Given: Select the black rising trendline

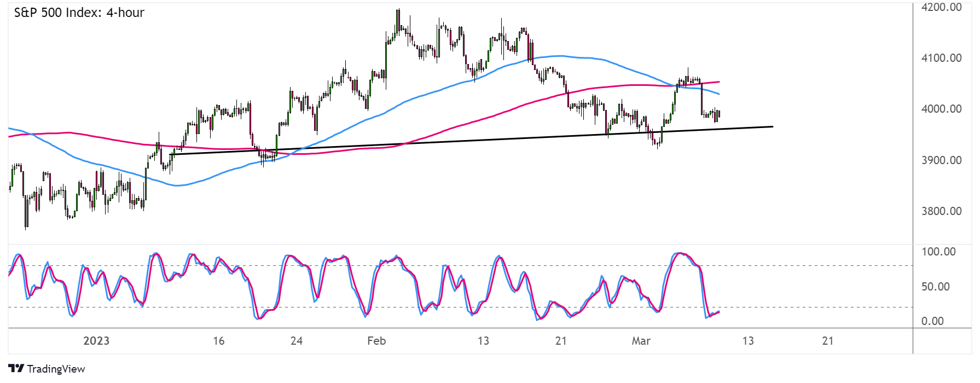Looking at the screenshot, I should tap(471, 141).
